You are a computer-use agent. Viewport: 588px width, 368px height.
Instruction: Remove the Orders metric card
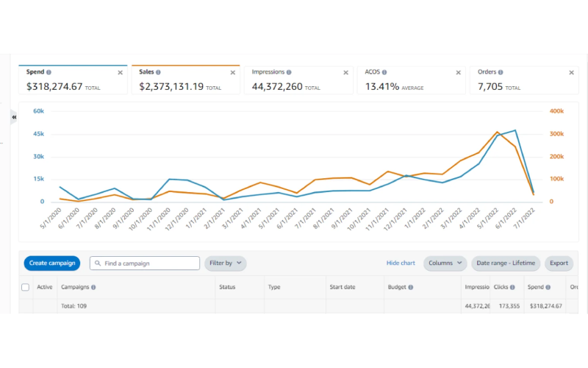coord(571,72)
